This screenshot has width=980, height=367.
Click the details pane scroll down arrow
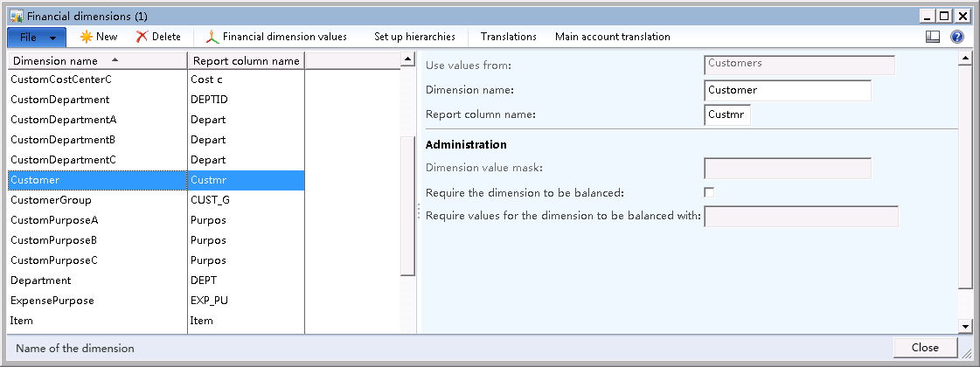click(965, 326)
